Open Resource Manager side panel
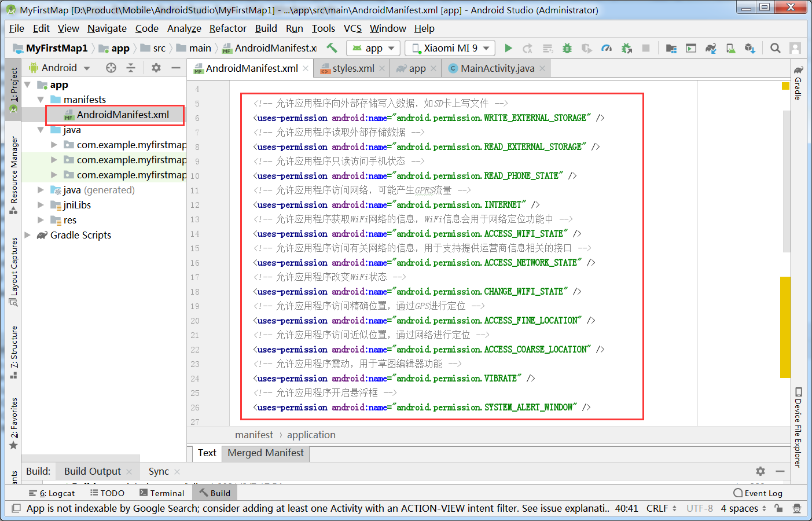The image size is (812, 521). (14, 175)
